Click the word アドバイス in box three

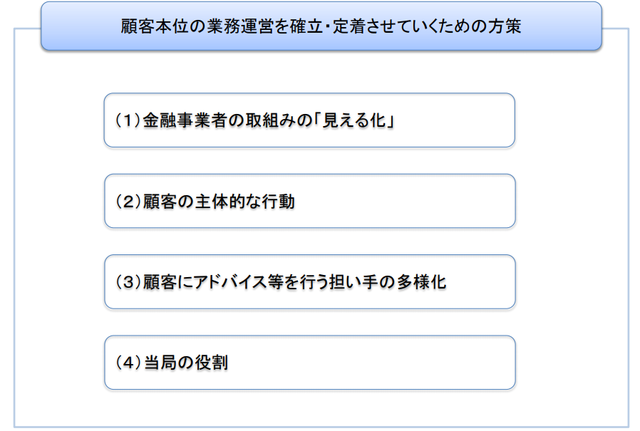click(243, 282)
